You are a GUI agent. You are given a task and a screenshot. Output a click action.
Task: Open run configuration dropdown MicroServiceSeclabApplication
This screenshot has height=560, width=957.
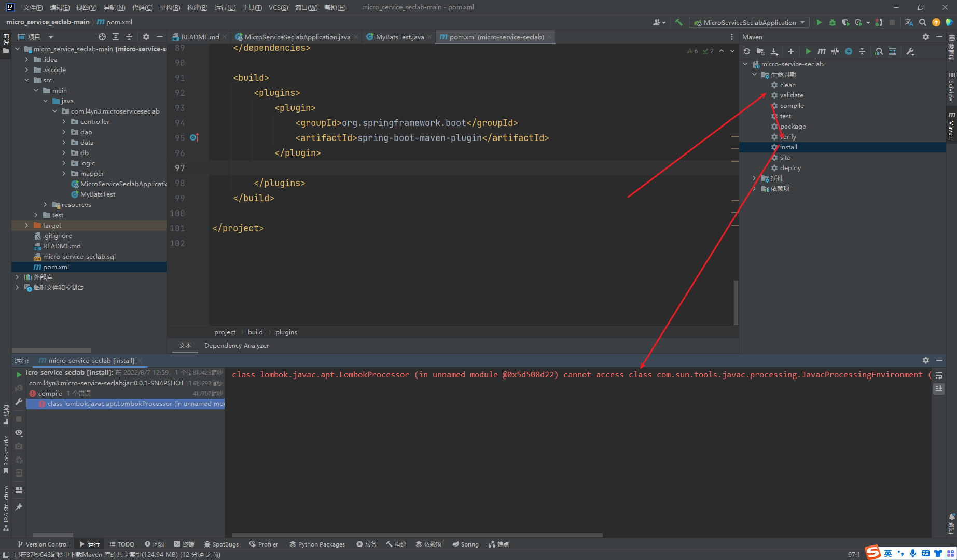click(749, 22)
